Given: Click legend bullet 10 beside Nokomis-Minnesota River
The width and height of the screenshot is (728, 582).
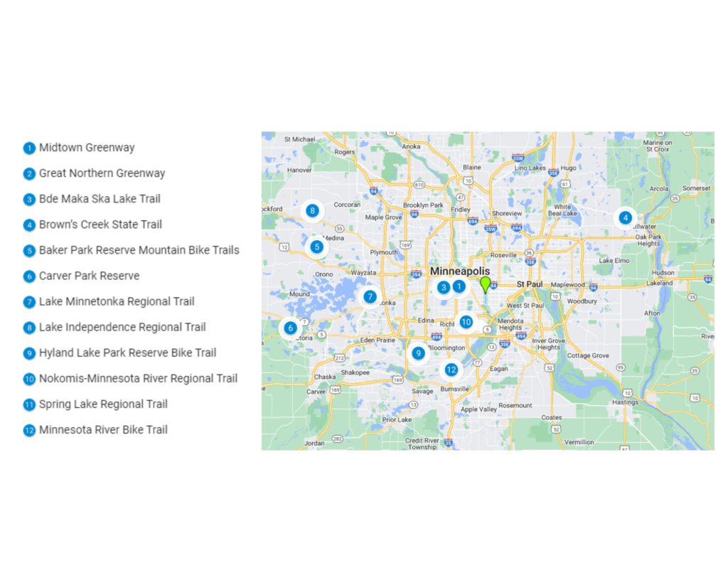Looking at the screenshot, I should click(x=29, y=379).
